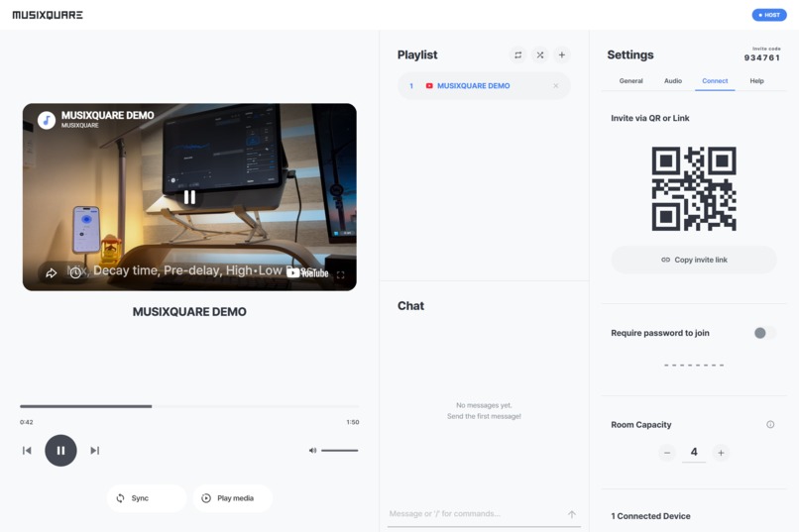Adjust the volume slider
Screen dimensions: 799x532
pos(339,451)
